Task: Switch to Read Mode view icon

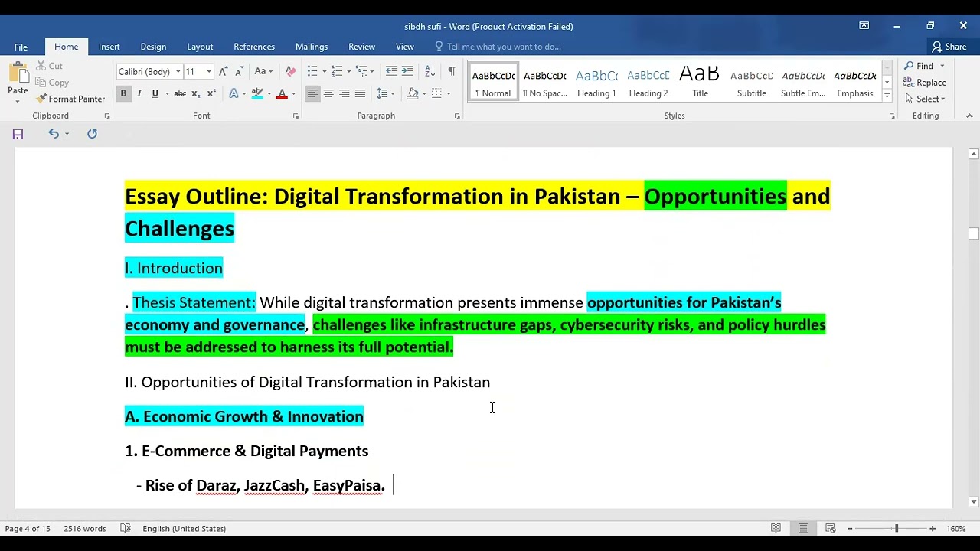Action: 776,528
